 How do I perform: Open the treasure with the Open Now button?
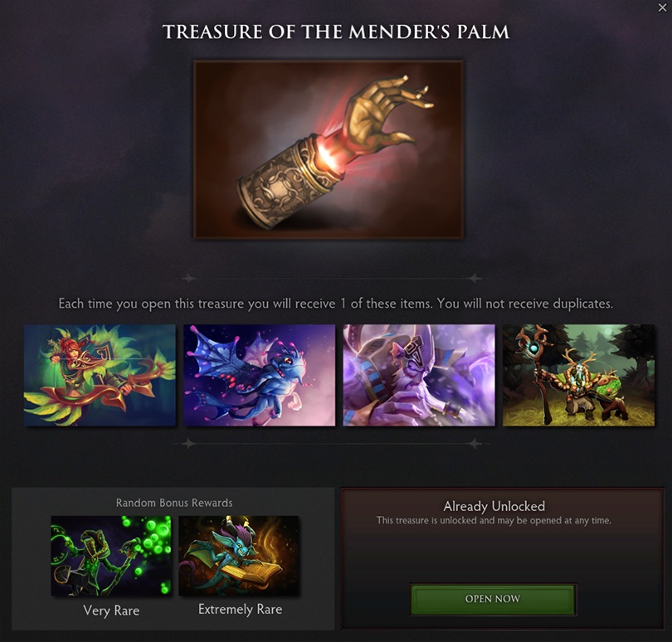[493, 599]
